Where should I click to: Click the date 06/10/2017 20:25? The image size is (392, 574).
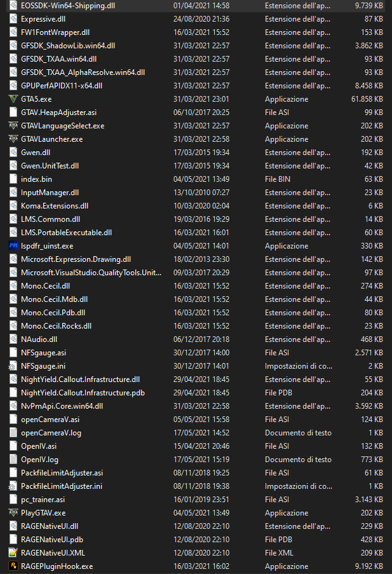201,113
